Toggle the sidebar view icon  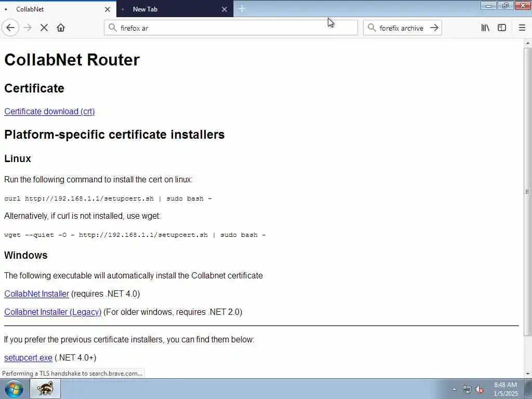502,28
